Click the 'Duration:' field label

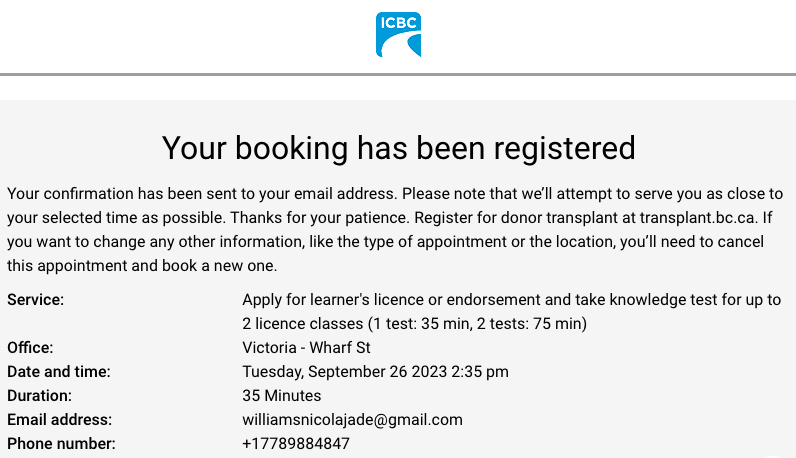(x=39, y=396)
